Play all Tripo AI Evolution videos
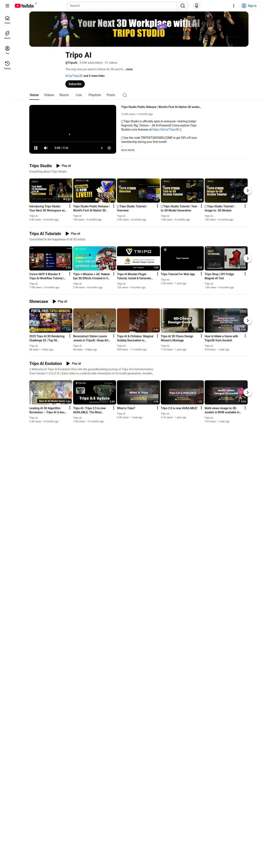The width and height of the screenshot is (263, 868). [x=74, y=364]
